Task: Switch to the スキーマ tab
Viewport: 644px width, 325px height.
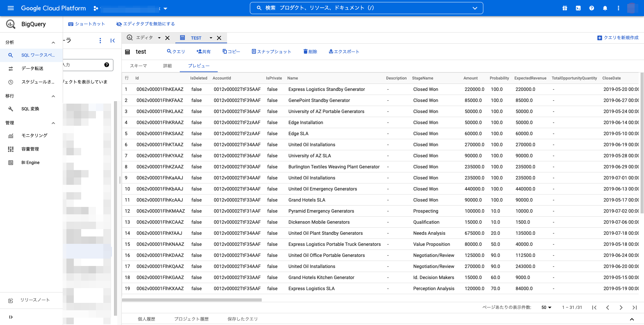Action: (x=139, y=66)
